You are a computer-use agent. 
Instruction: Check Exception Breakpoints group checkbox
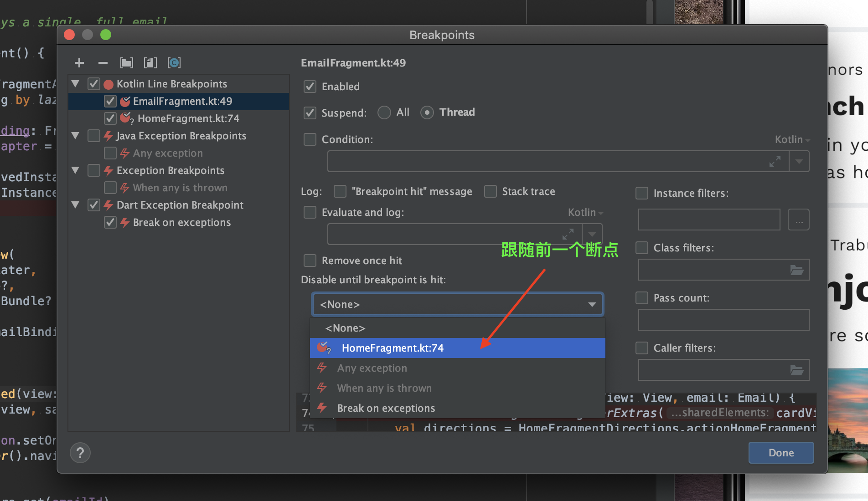tap(94, 170)
